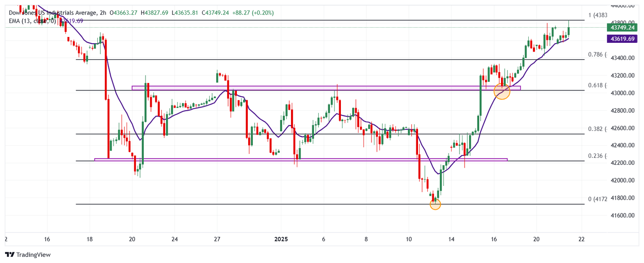The width and height of the screenshot is (644, 263).
Task: Click the TradingView logo
Action: (27, 255)
